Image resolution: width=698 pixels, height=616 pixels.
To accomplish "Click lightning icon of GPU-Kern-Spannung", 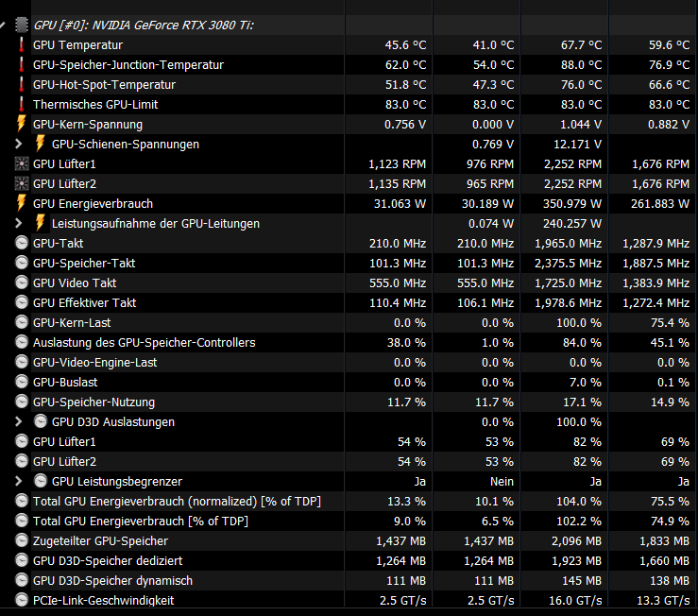I will coord(21,124).
